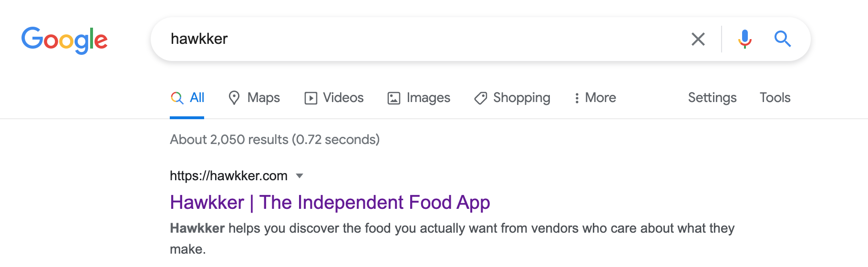Click the Videos play icon
The height and width of the screenshot is (267, 868).
pos(310,98)
